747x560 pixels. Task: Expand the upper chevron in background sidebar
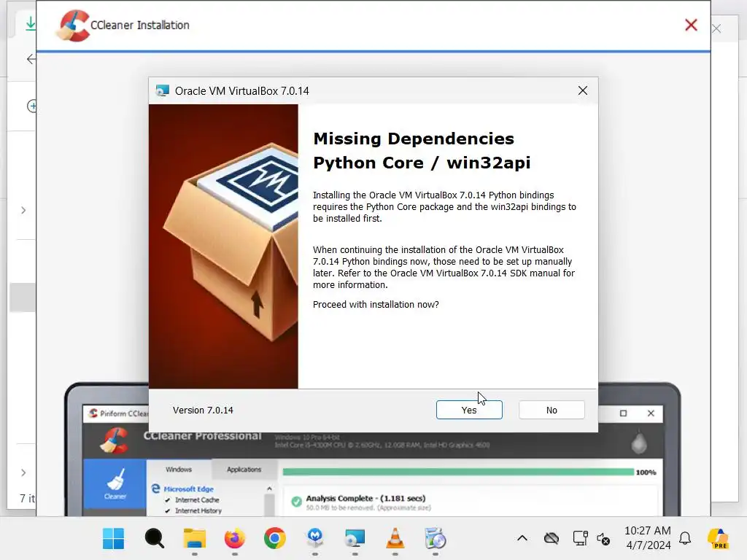23,210
